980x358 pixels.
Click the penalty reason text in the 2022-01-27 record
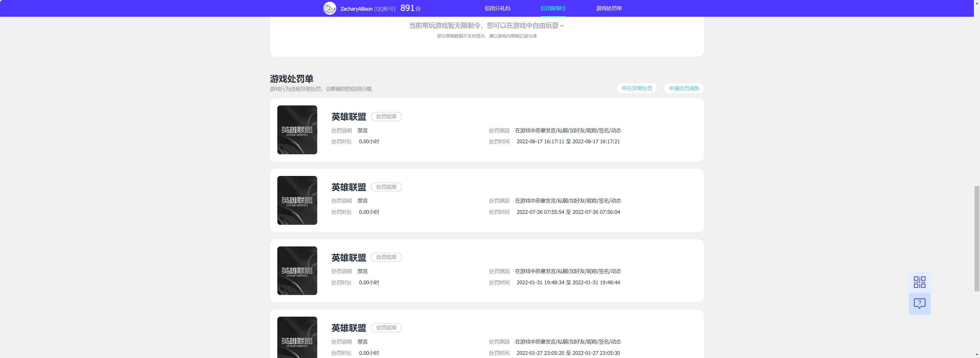[568, 342]
